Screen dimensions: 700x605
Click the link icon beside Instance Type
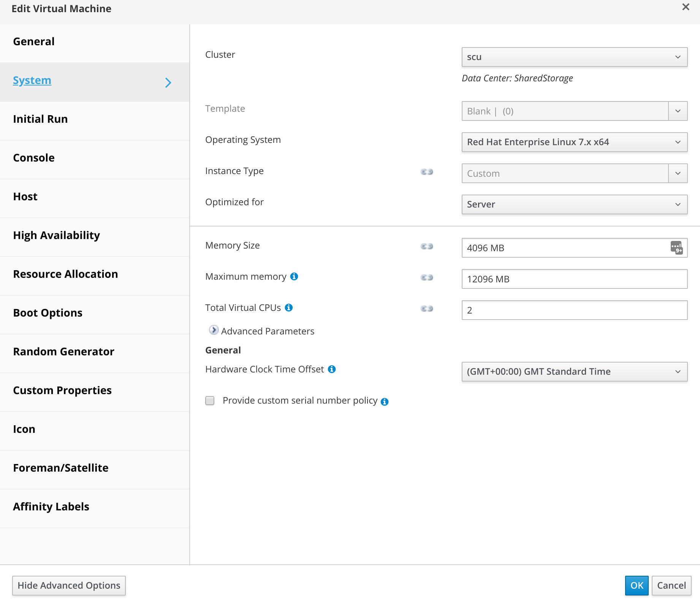point(427,172)
